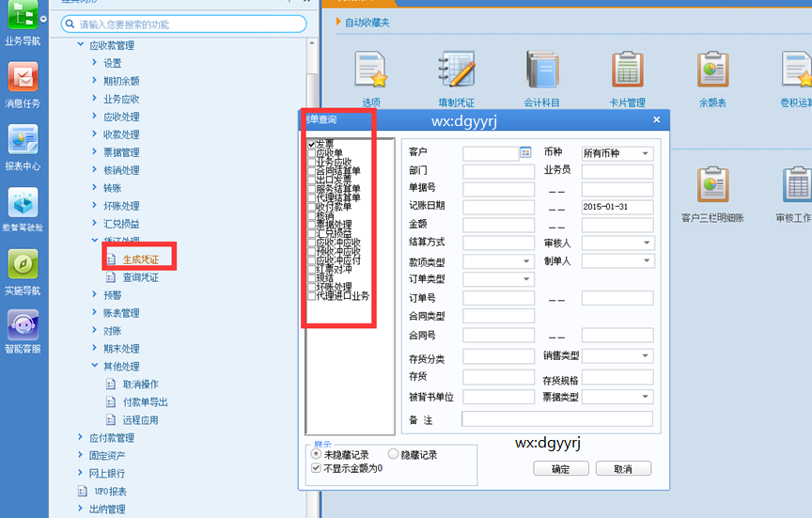Image resolution: width=812 pixels, height=518 pixels.
Task: Click the function search input field
Action: 183,24
